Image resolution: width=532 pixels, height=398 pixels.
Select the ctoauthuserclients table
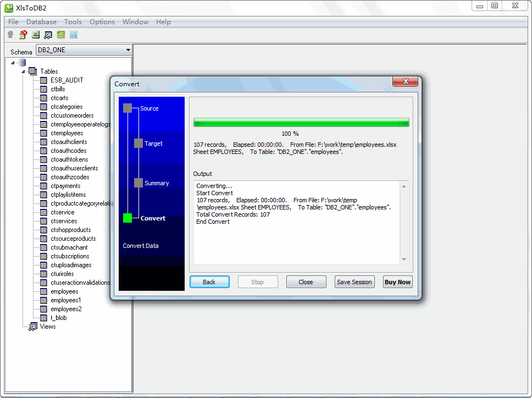(x=74, y=168)
